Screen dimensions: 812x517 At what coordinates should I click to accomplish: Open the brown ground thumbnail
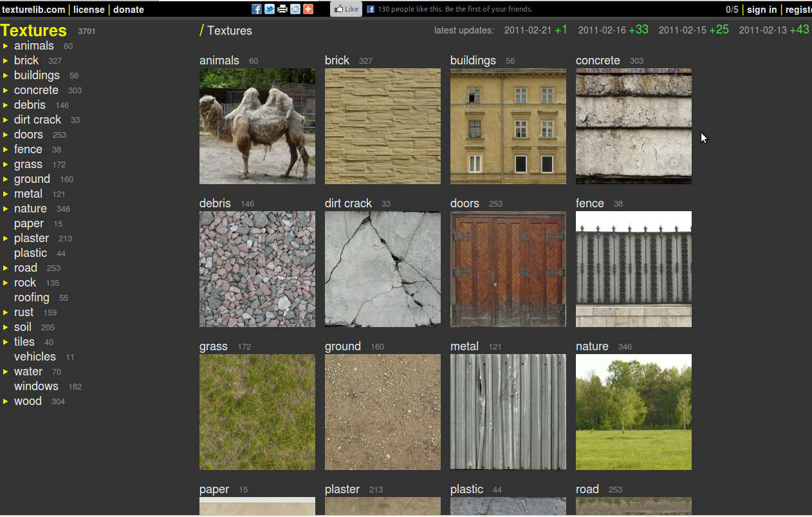point(383,412)
